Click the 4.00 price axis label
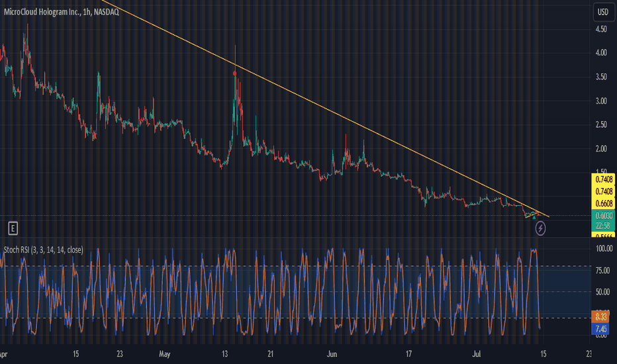This screenshot has height=364, width=617. 601,53
